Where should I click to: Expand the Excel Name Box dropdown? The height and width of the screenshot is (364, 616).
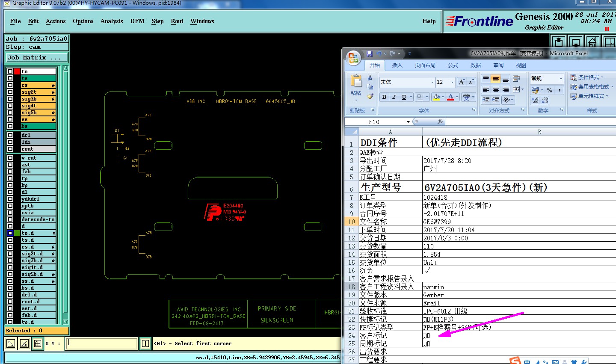[x=408, y=122]
